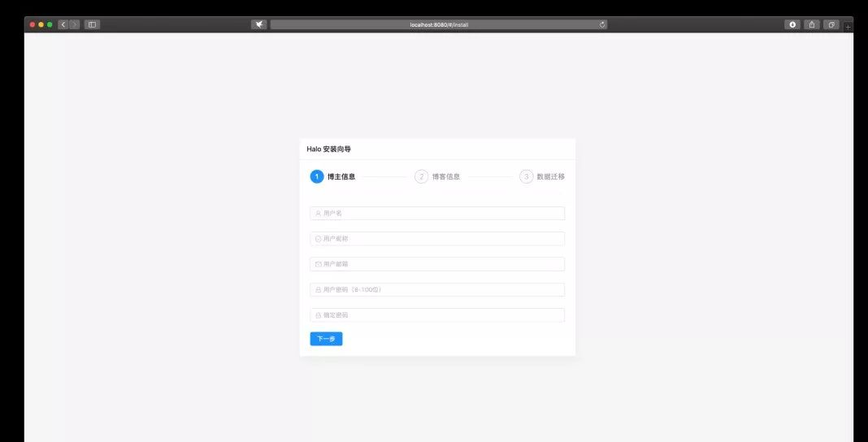This screenshot has height=442, width=868.
Task: Click the 用户邮箱 email field
Action: (437, 264)
